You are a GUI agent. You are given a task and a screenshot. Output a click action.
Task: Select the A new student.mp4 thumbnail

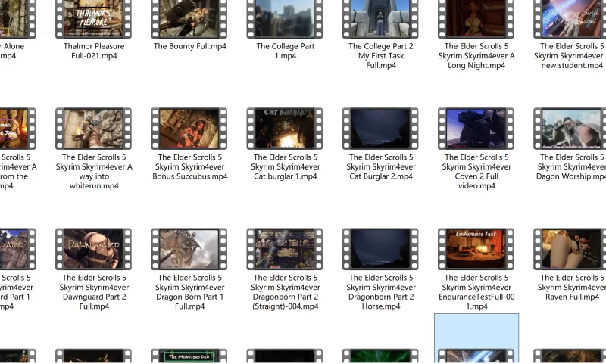571,19
